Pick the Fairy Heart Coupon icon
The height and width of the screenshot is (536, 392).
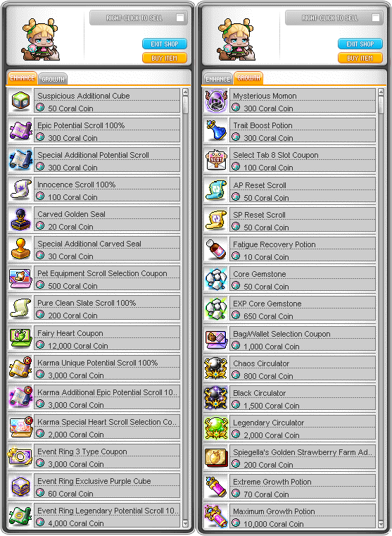coord(20,338)
